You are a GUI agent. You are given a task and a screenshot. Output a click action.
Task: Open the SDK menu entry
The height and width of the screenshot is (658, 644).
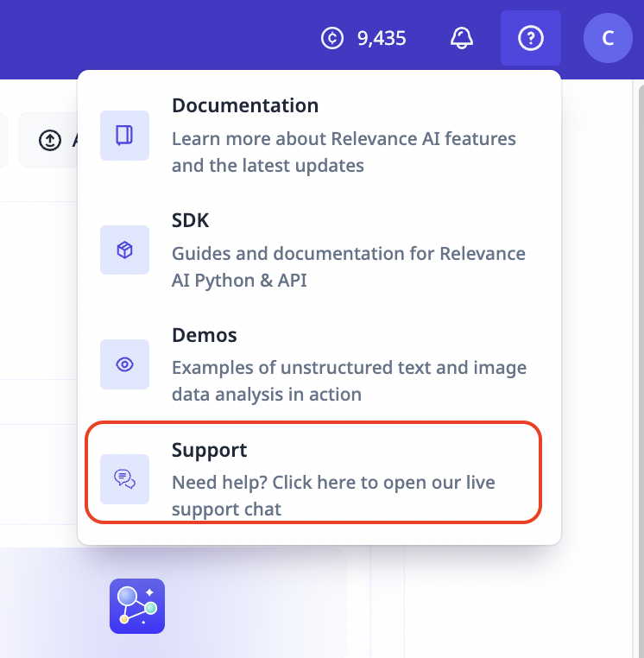pos(319,250)
